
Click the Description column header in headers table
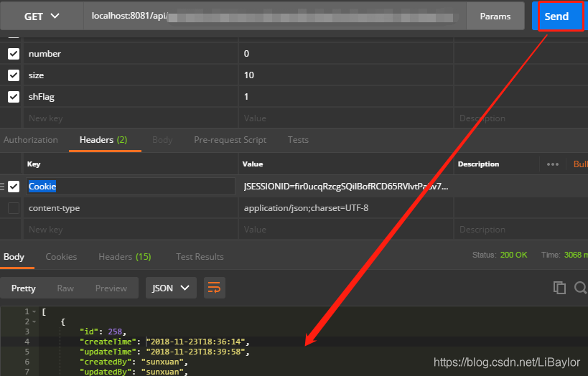(x=478, y=164)
